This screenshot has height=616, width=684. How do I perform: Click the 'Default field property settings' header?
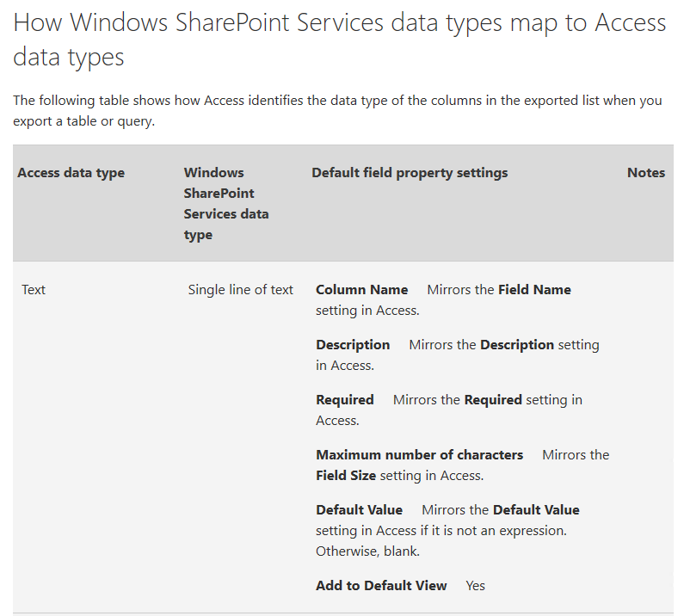click(x=410, y=173)
